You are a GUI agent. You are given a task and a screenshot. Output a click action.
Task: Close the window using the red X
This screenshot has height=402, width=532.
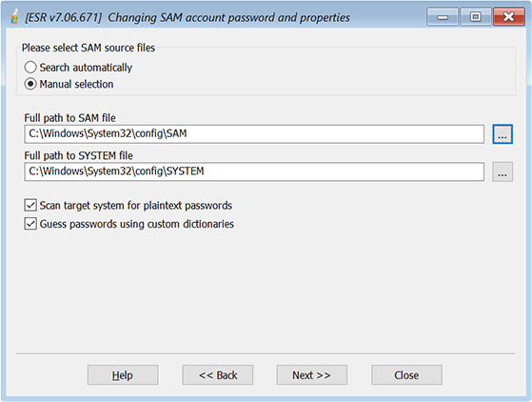(509, 16)
